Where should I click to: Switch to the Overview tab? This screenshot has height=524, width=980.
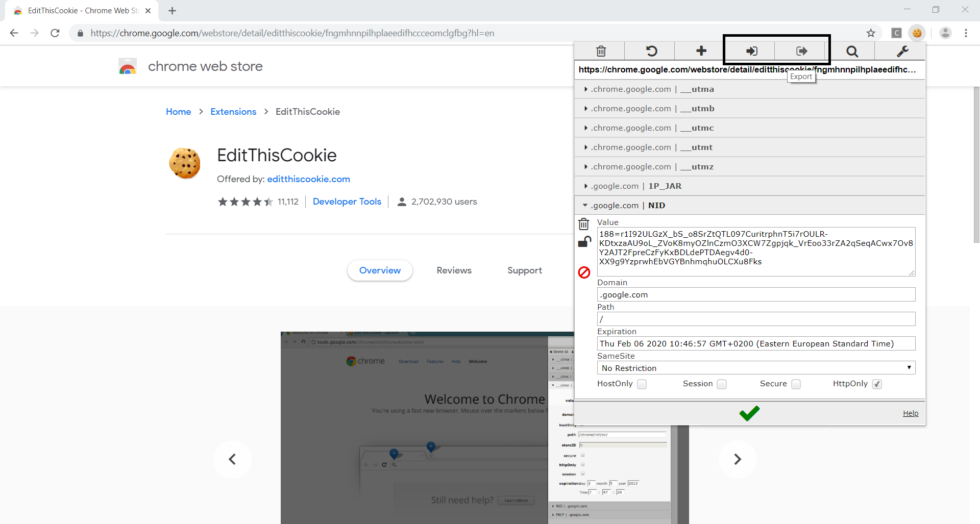[380, 270]
